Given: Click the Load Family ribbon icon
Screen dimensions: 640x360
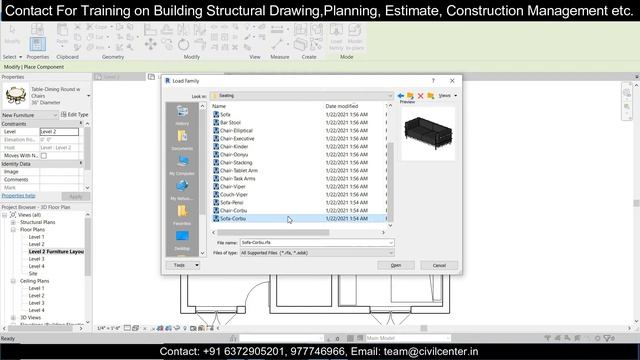Looking at the screenshot, I should tap(336, 37).
